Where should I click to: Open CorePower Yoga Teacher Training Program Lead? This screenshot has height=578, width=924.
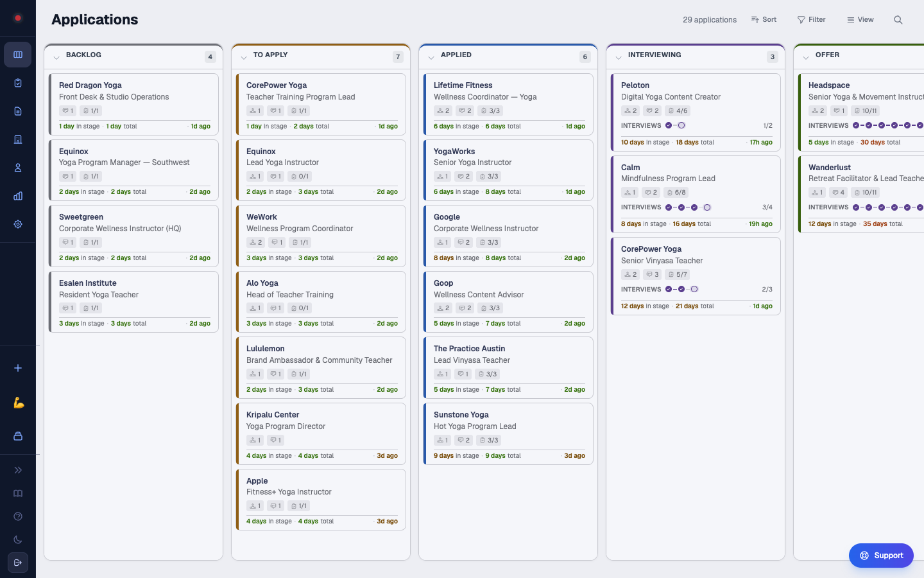(321, 104)
